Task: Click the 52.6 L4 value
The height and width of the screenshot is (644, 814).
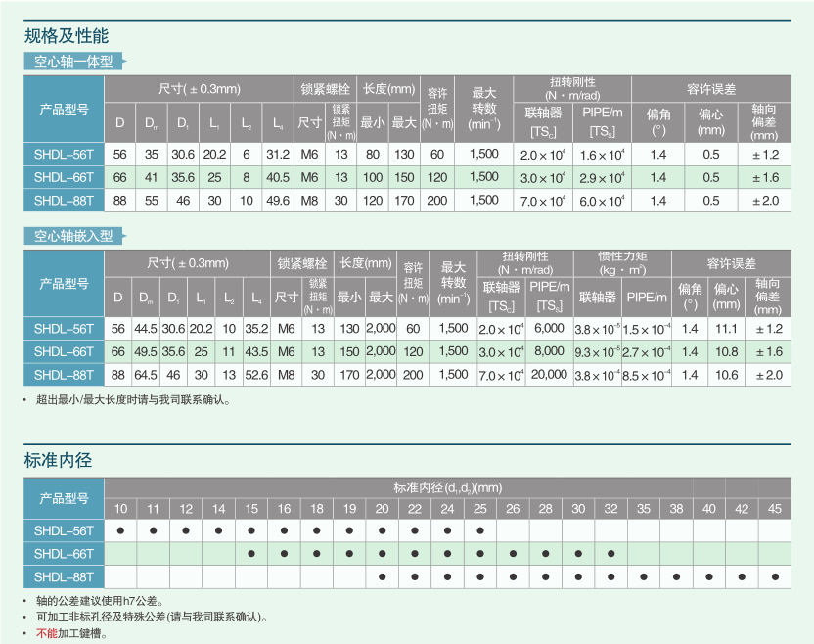Action: (x=256, y=375)
